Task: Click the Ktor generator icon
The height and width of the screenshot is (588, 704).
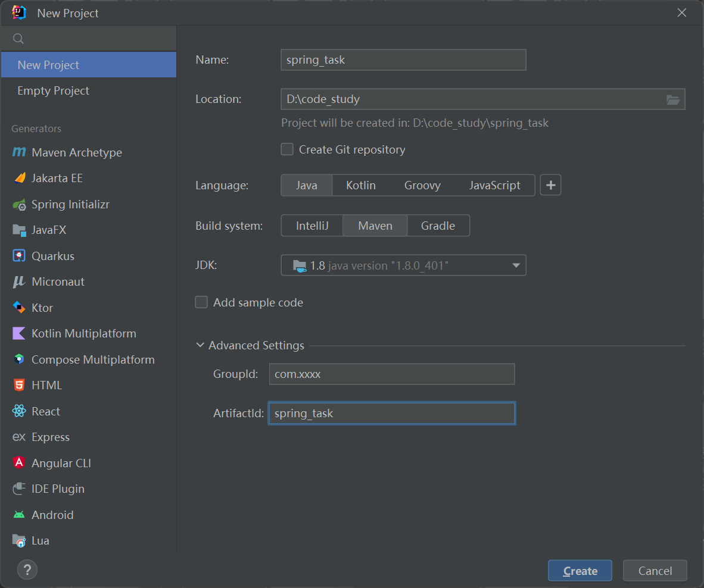Action: coord(19,308)
